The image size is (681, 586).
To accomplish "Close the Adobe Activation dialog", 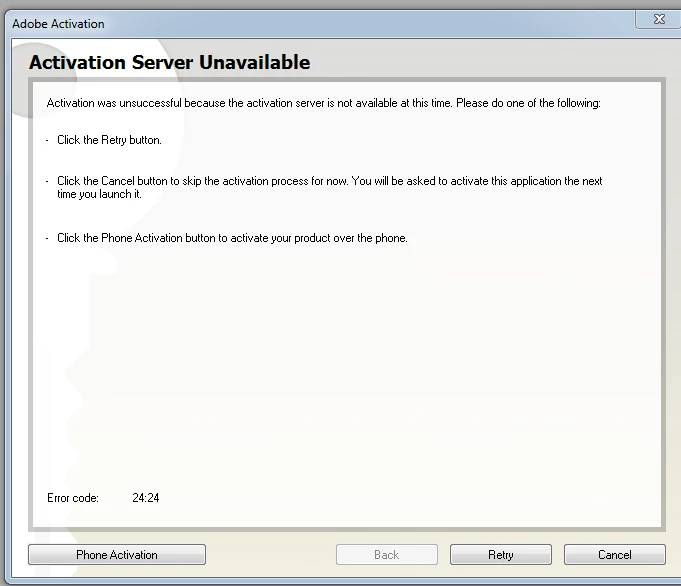I will tap(659, 19).
